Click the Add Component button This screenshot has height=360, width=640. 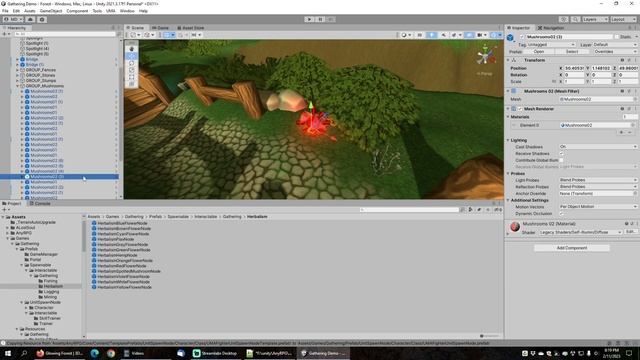[x=572, y=248]
